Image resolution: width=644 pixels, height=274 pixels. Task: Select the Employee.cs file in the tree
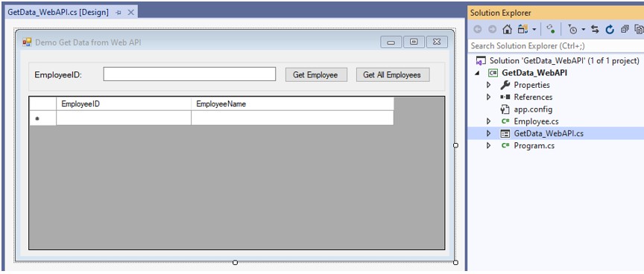point(530,121)
